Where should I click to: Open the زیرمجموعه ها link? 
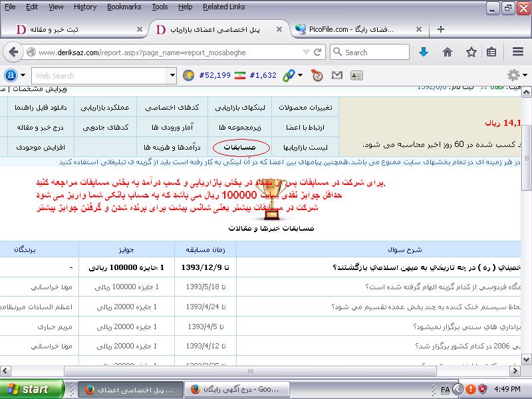coord(240,127)
